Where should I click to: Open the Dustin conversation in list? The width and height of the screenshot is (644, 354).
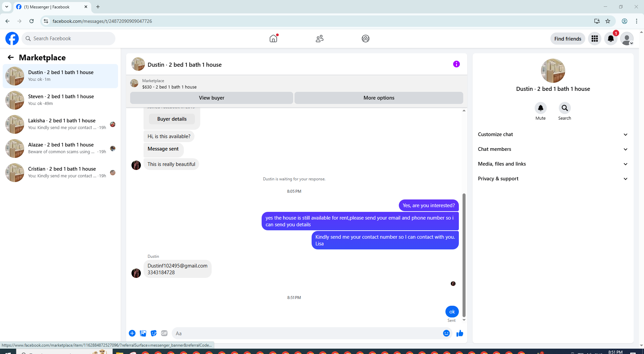[x=60, y=76]
